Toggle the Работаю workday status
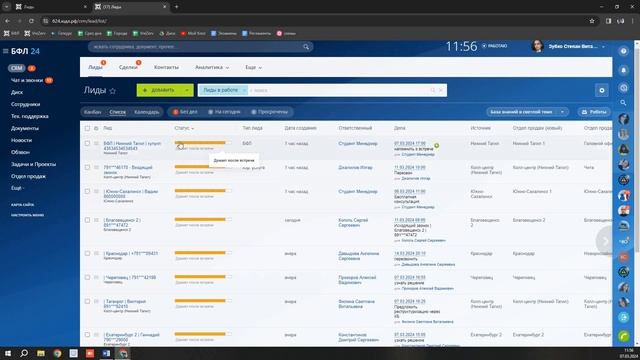This screenshot has height=360, width=640. click(x=495, y=46)
